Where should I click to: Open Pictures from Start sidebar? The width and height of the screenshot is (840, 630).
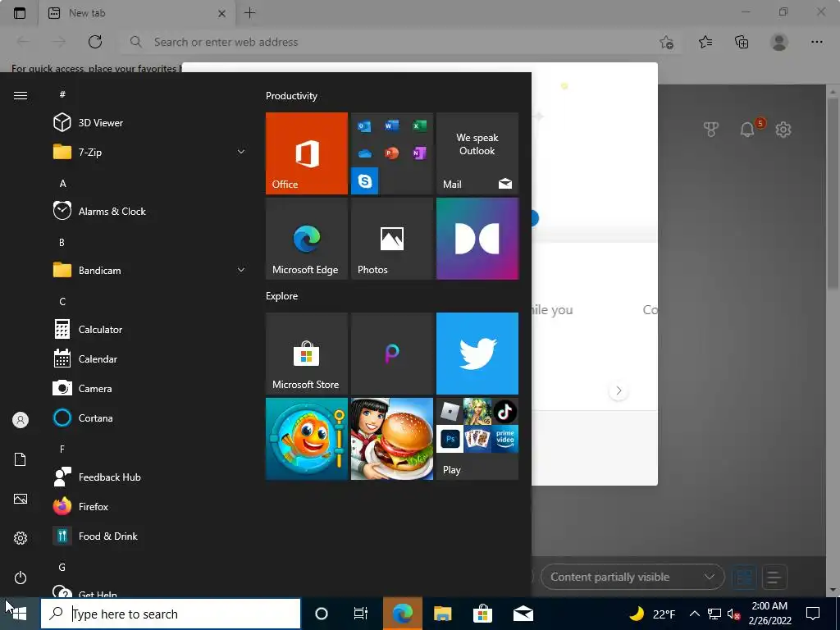pyautogui.click(x=21, y=499)
